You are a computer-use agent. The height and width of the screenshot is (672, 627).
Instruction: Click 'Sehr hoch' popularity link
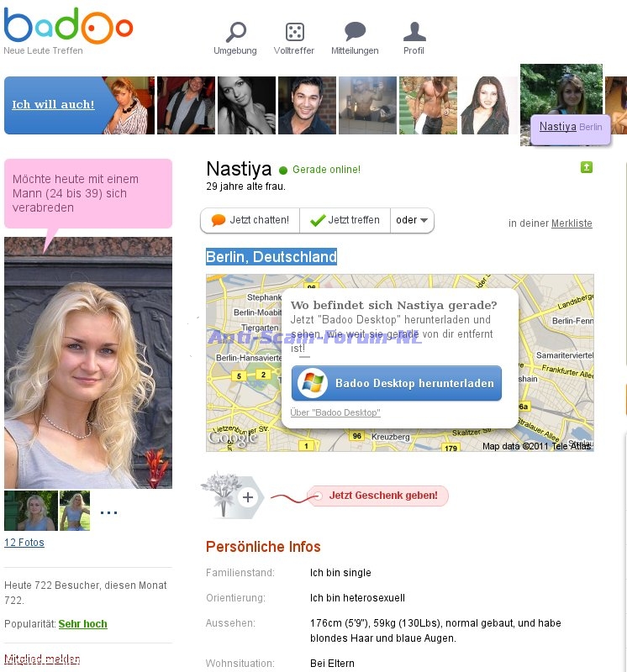click(82, 623)
